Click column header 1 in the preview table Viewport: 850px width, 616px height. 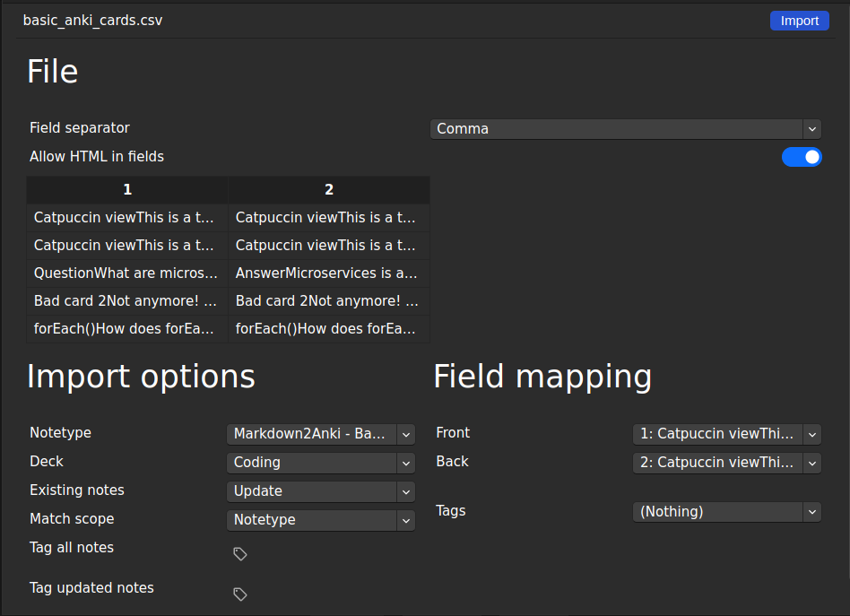(x=126, y=189)
